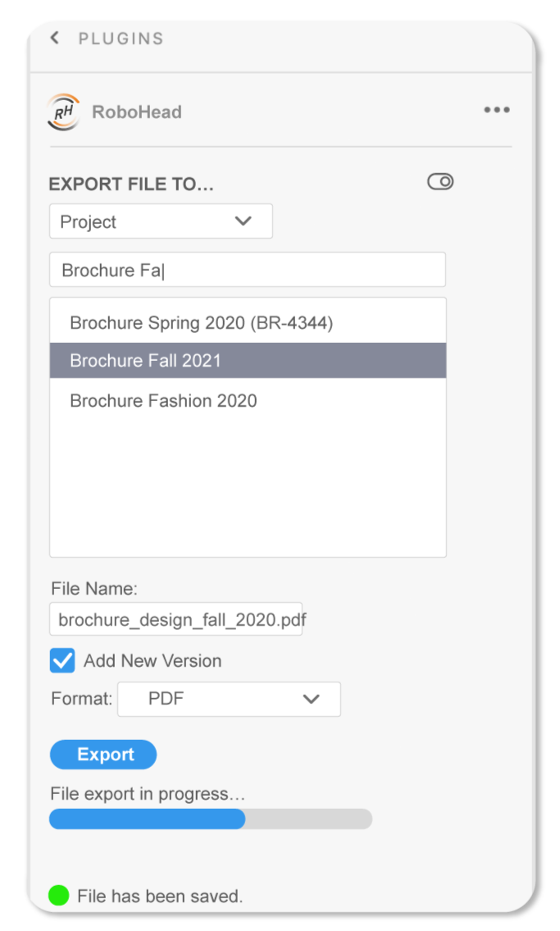Open the Project destination dropdown

[161, 221]
